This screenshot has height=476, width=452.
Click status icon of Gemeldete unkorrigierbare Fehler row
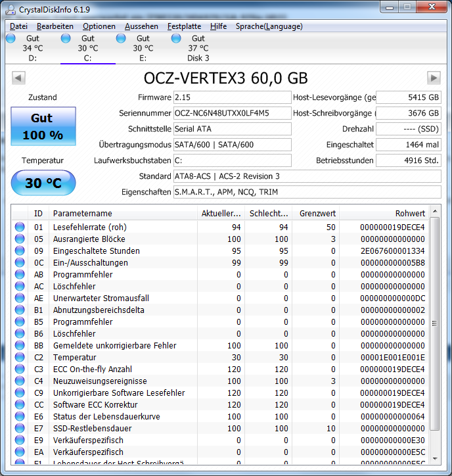point(20,345)
